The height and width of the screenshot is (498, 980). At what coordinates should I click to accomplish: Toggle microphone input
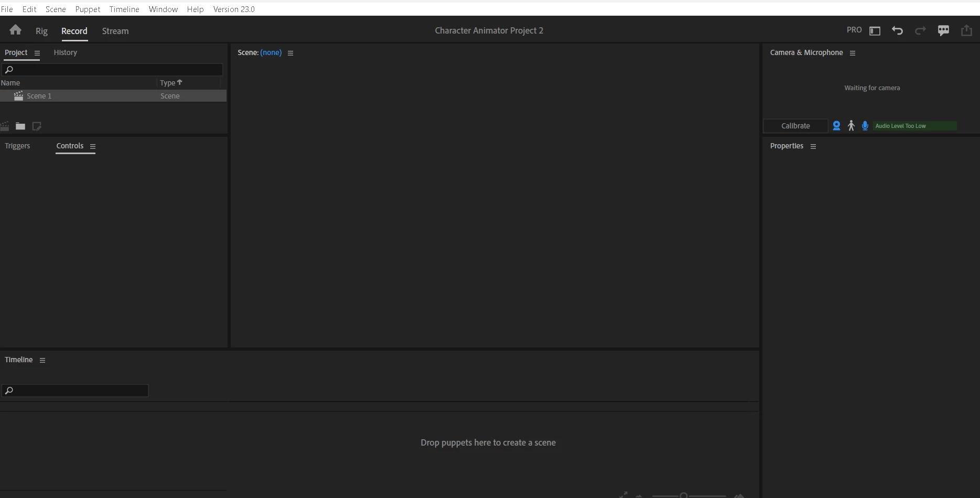pyautogui.click(x=865, y=126)
